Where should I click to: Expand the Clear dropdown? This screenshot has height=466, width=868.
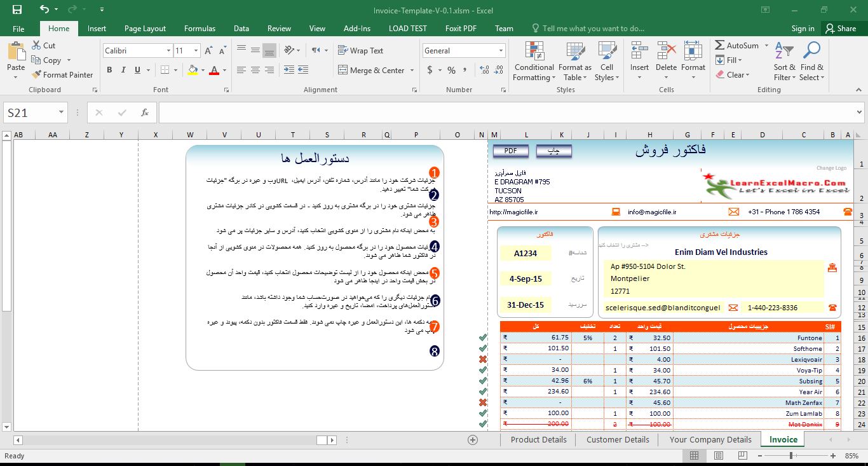pyautogui.click(x=747, y=74)
